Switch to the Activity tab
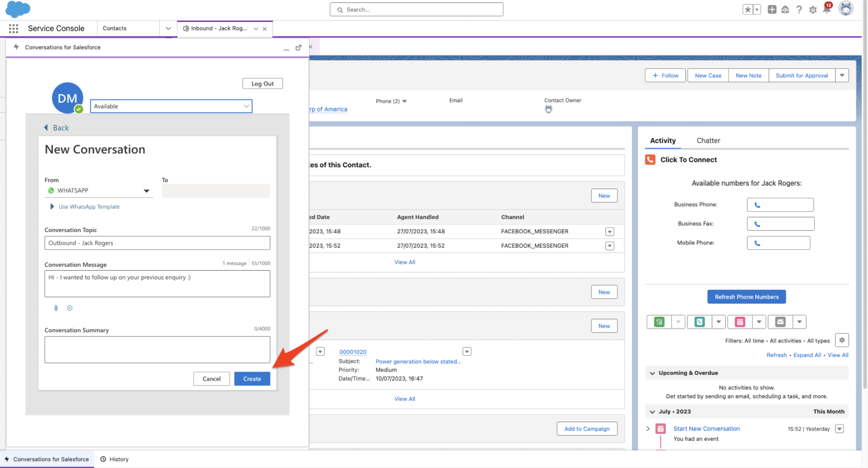This screenshot has height=468, width=868. (x=663, y=141)
